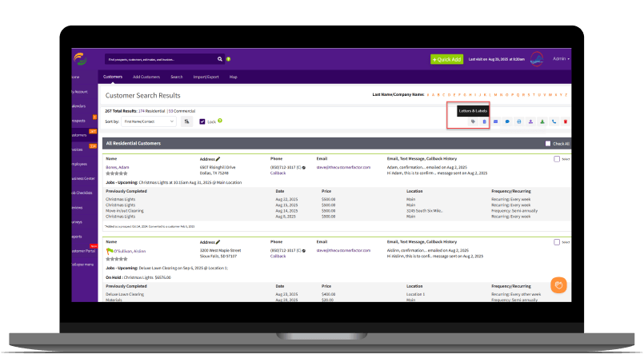This screenshot has width=644, height=354.
Task: Expand the Admin account dropdown
Action: (x=560, y=59)
